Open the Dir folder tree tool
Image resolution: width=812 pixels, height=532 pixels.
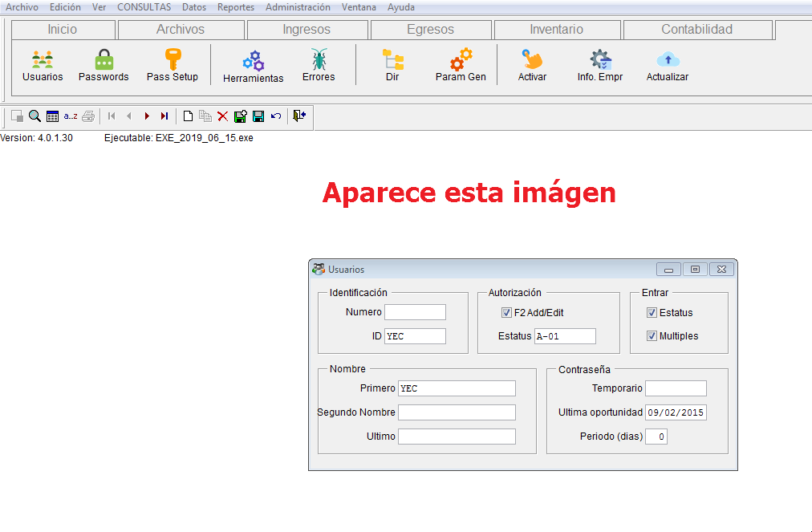(392, 66)
